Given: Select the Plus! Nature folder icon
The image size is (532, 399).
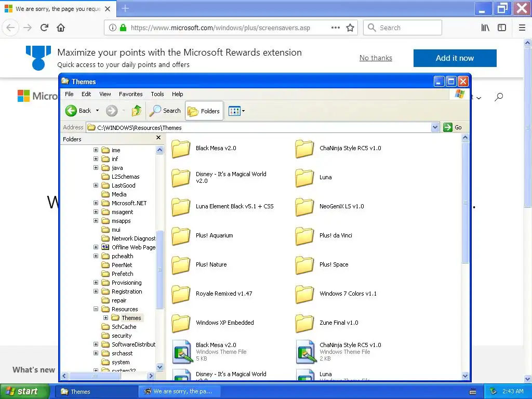Looking at the screenshot, I should tap(180, 265).
